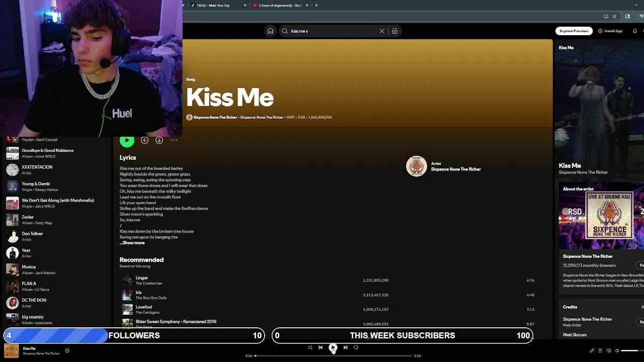Viewport: 644px width, 362px height.
Task: Adjust the volume slider
Action: [x=633, y=350]
